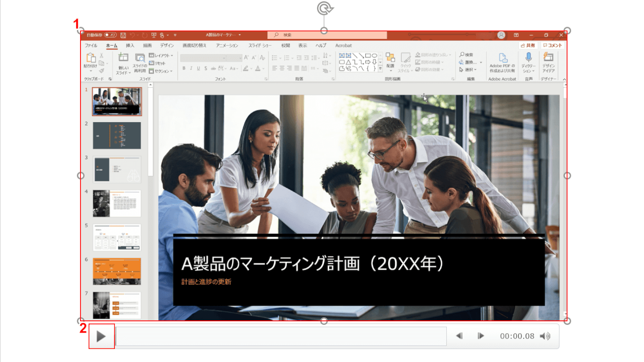Toggle text Shadow formatting
This screenshot has width=644, height=362.
tap(206, 68)
